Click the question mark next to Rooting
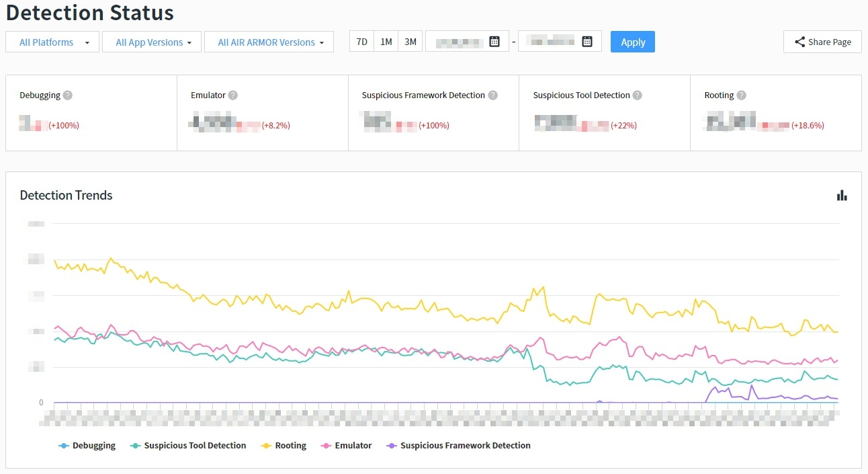 coord(741,95)
